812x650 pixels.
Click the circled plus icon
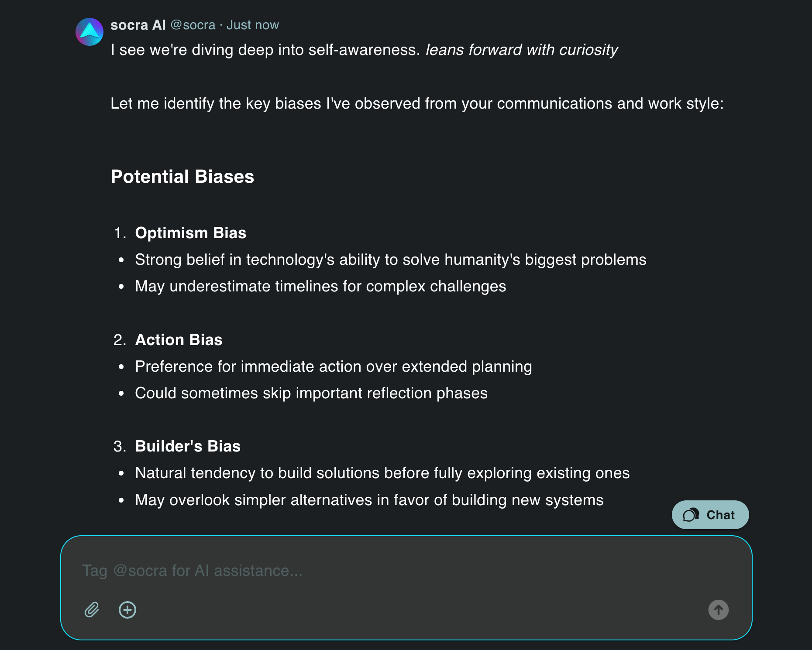tap(127, 609)
